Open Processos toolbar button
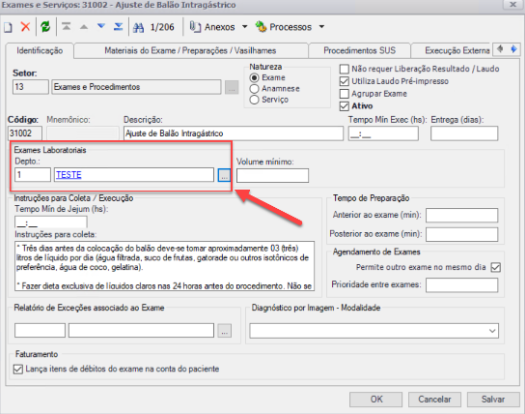 click(284, 27)
